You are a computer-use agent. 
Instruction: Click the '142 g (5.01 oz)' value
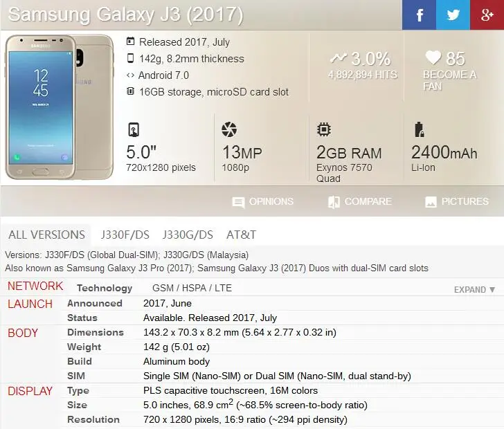tap(177, 347)
